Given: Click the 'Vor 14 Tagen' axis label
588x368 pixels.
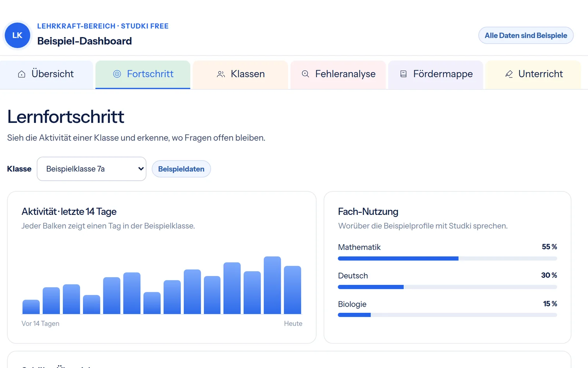Looking at the screenshot, I should (40, 323).
